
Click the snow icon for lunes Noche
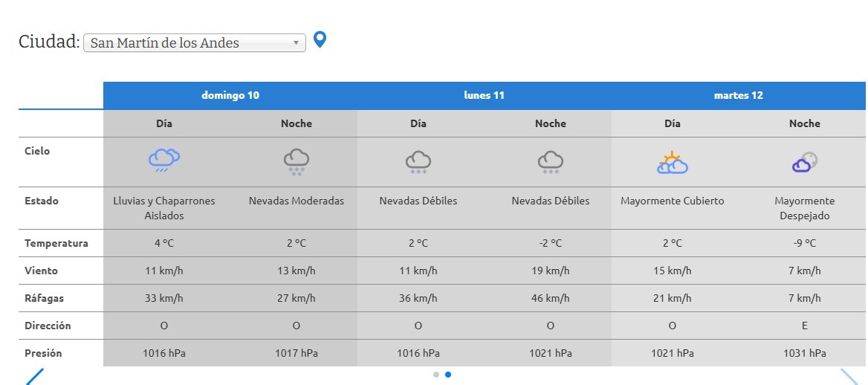coord(551,161)
